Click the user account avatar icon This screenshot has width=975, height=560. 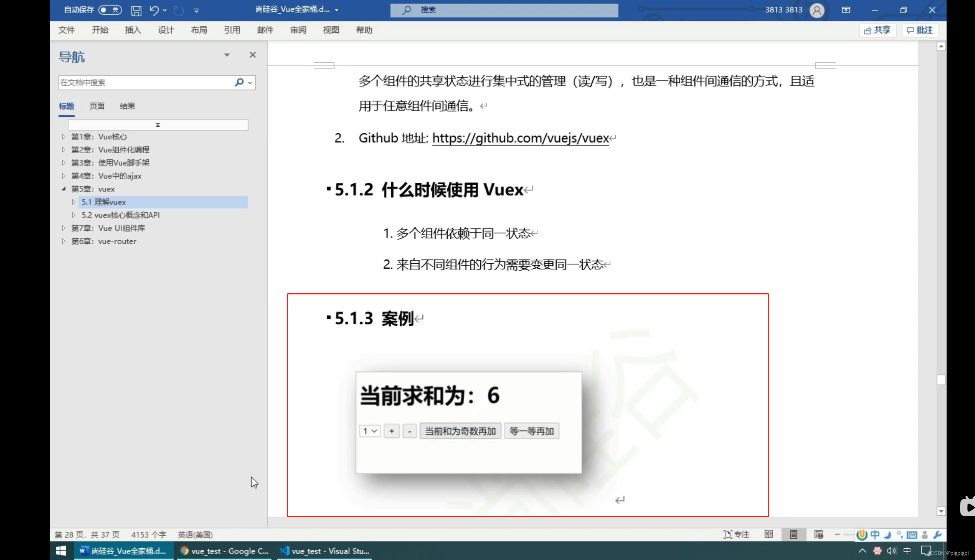[x=817, y=10]
